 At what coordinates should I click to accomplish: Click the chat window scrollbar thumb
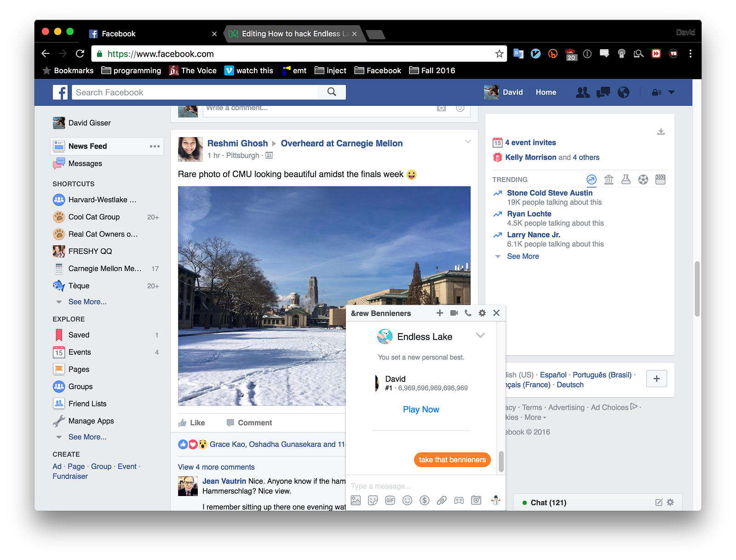[501, 461]
